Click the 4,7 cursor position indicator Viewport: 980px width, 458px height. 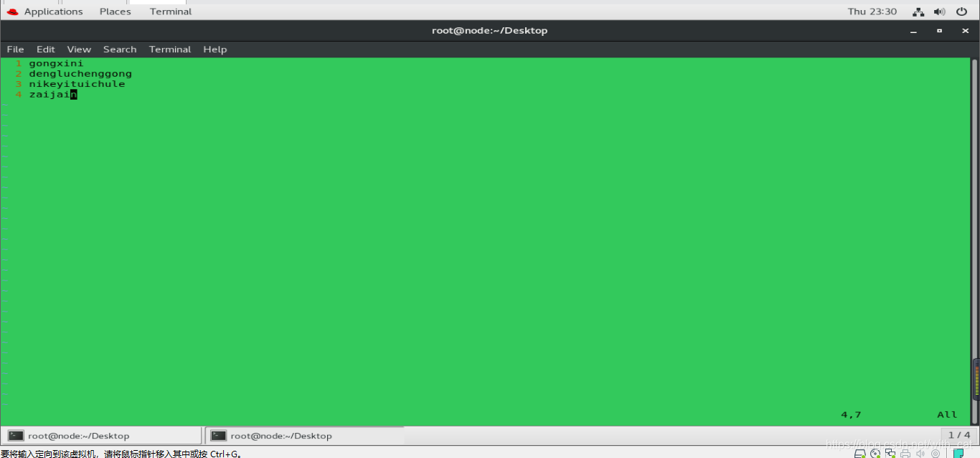pyautogui.click(x=851, y=415)
